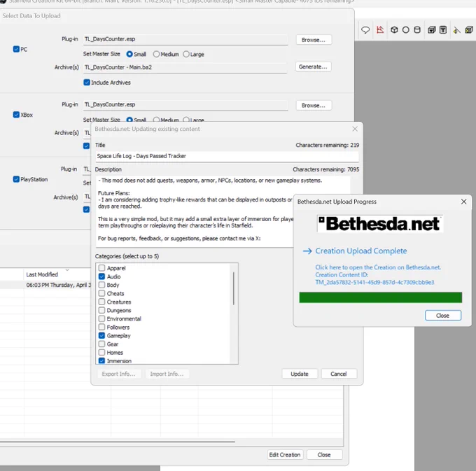Toggle the PlayStation platform checkbox

[x=16, y=179]
